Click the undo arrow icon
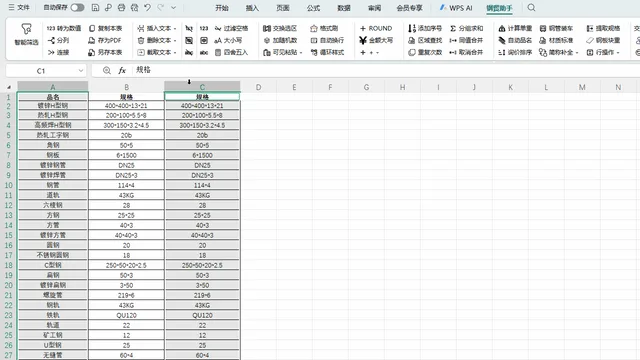 (147, 7)
